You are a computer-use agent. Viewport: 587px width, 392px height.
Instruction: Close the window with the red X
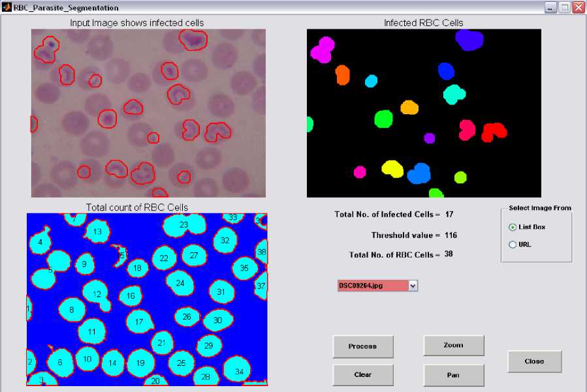(578, 8)
